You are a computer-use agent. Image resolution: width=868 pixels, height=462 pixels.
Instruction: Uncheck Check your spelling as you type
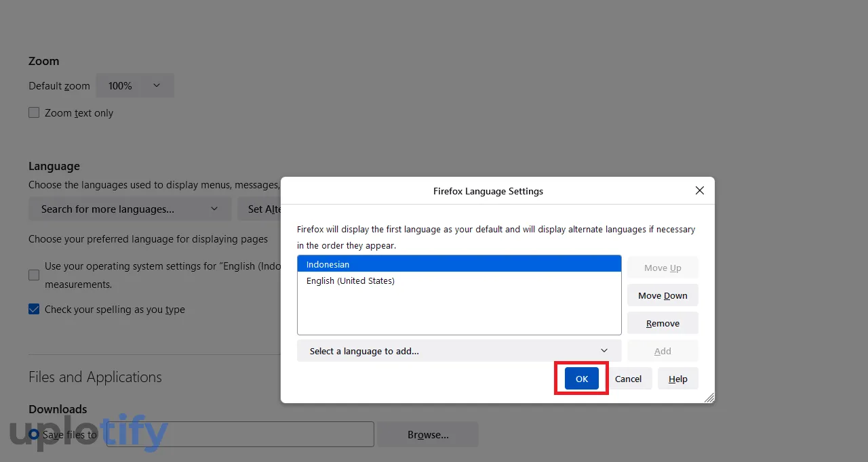(x=34, y=309)
